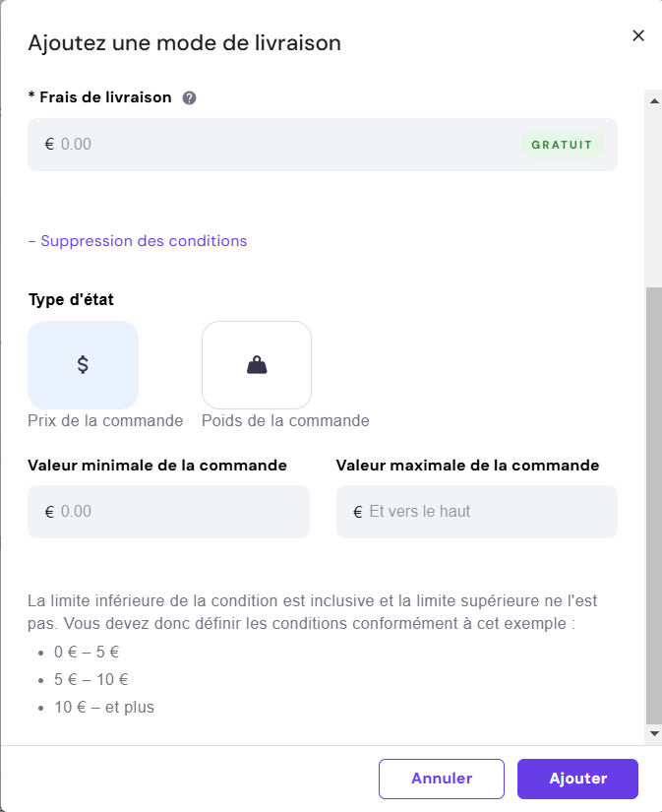Select the weight icon condition tile

(256, 365)
